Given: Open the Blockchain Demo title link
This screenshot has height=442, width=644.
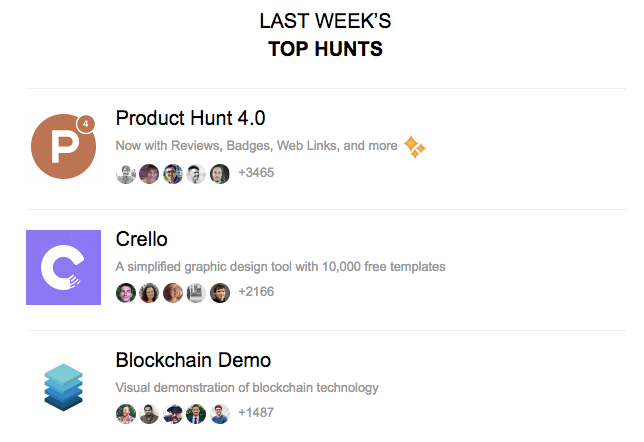Looking at the screenshot, I should 193,360.
